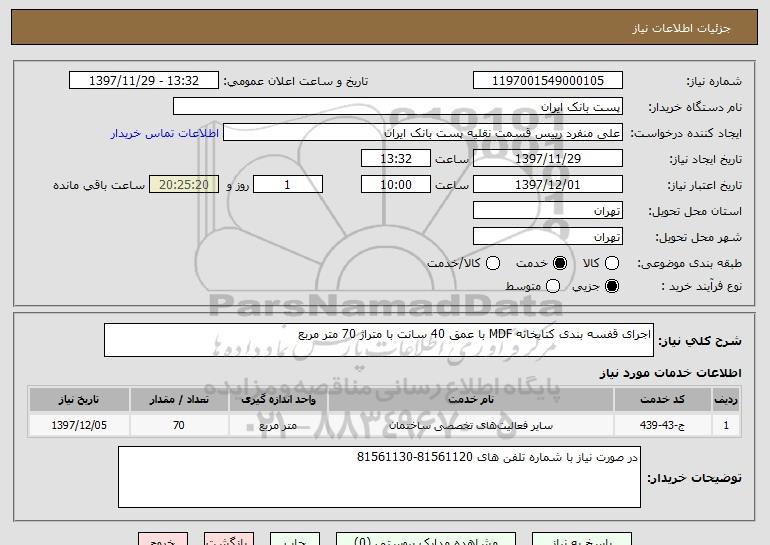
Task: Click the validity date field 1397/12/01
Action: tap(548, 185)
